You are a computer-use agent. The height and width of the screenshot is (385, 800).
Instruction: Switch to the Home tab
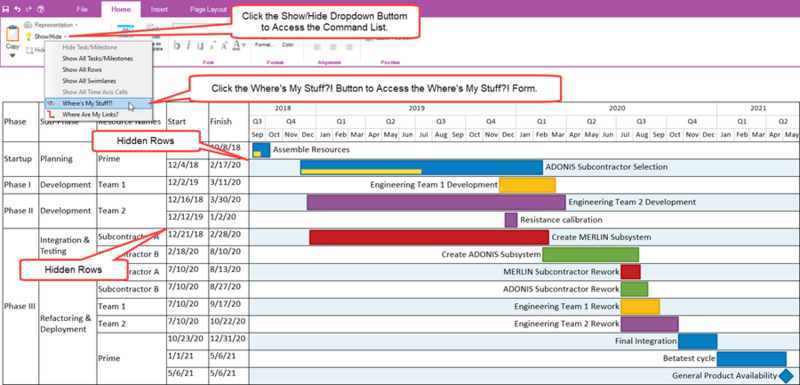click(120, 9)
